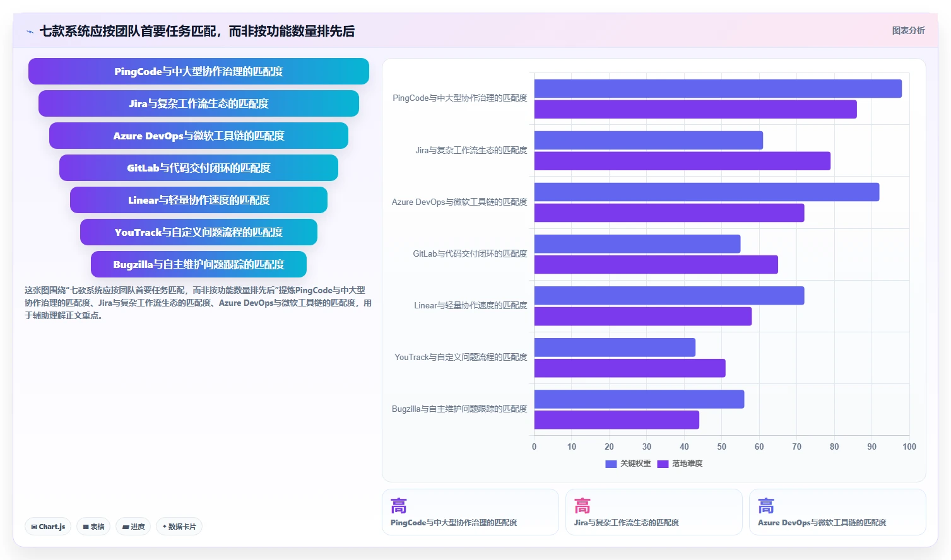Click the 图表分析 label
The height and width of the screenshot is (560, 951).
908,30
